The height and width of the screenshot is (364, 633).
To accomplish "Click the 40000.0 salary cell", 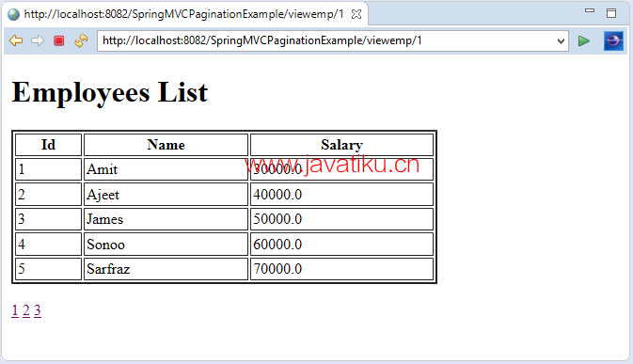I will pos(342,194).
